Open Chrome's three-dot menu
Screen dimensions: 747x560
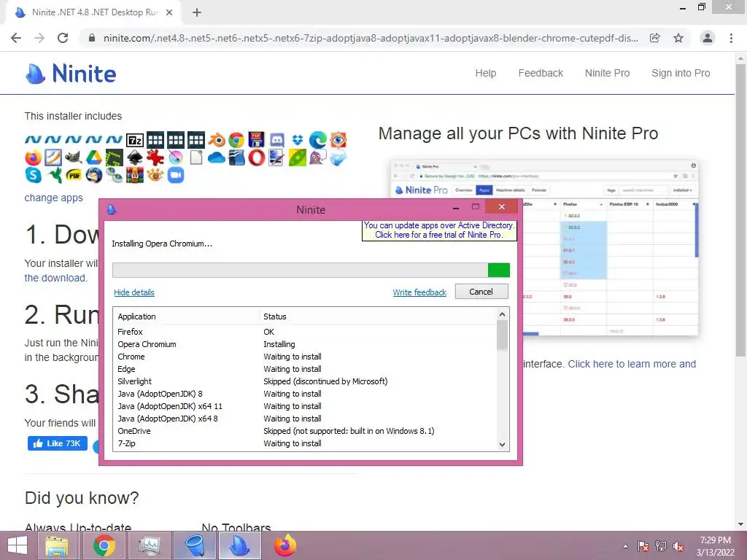point(731,38)
